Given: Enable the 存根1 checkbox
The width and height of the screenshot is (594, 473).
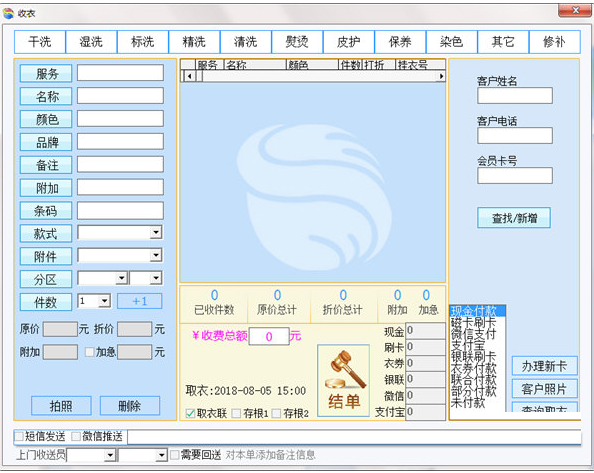Looking at the screenshot, I should 236,414.
